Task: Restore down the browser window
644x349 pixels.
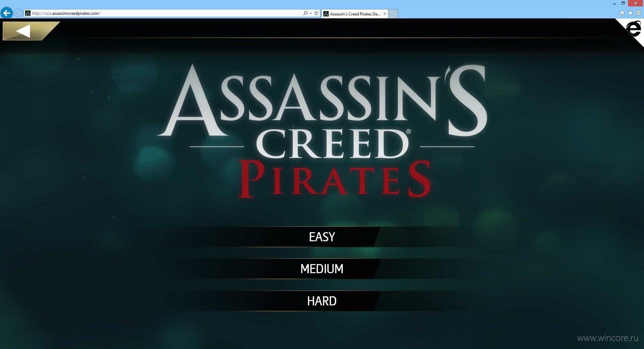Action: [623, 3]
